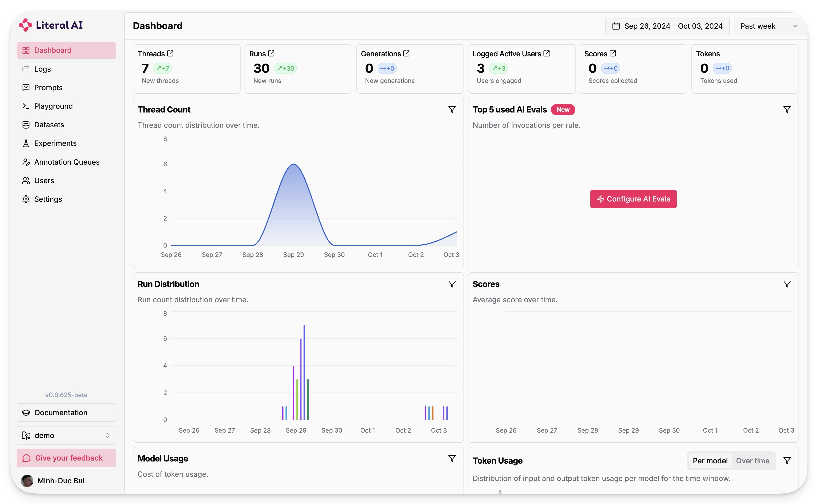Filter the Thread Count chart
The image size is (818, 504).
tap(452, 110)
